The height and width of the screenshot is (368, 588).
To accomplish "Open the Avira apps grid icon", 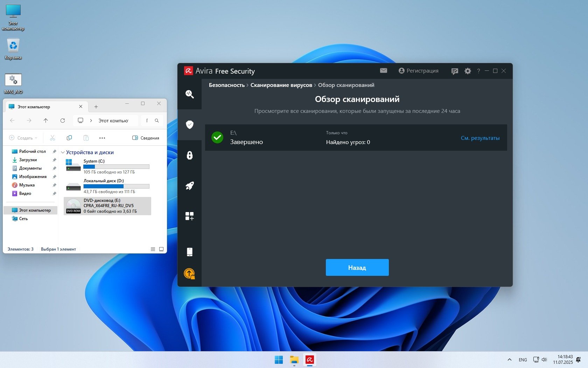I will pos(189,216).
